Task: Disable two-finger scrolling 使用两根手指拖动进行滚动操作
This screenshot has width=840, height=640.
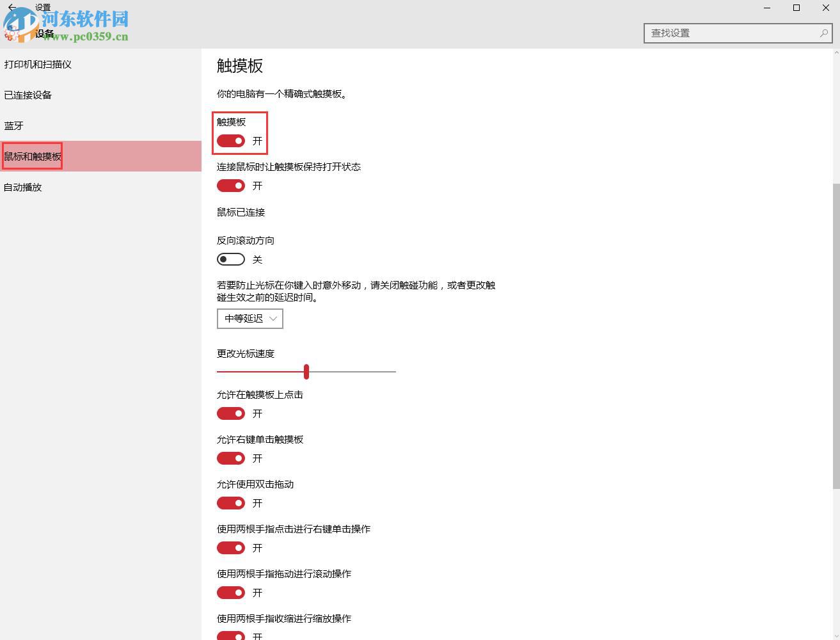Action: (230, 593)
